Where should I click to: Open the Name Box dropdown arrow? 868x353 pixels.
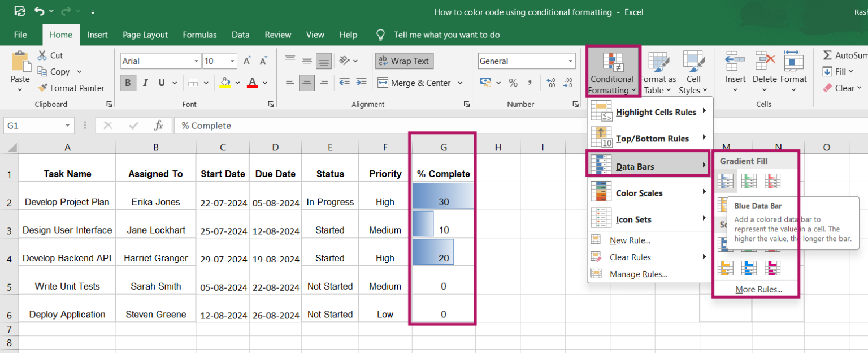(x=68, y=126)
